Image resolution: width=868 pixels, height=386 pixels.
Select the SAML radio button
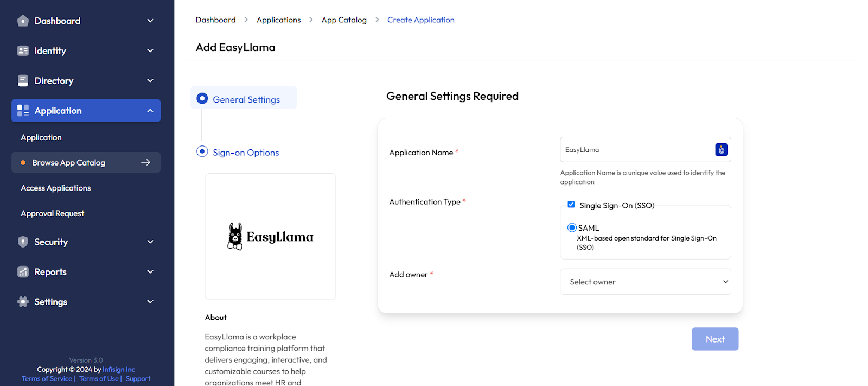pyautogui.click(x=572, y=227)
